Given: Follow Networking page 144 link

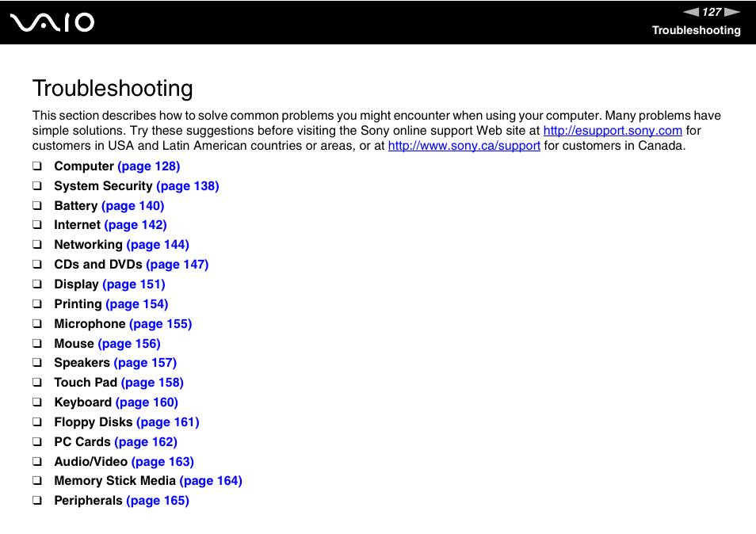Looking at the screenshot, I should tap(158, 245).
